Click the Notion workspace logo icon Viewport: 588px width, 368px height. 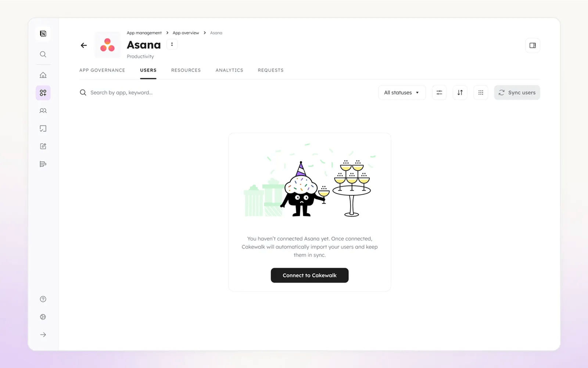coord(43,33)
